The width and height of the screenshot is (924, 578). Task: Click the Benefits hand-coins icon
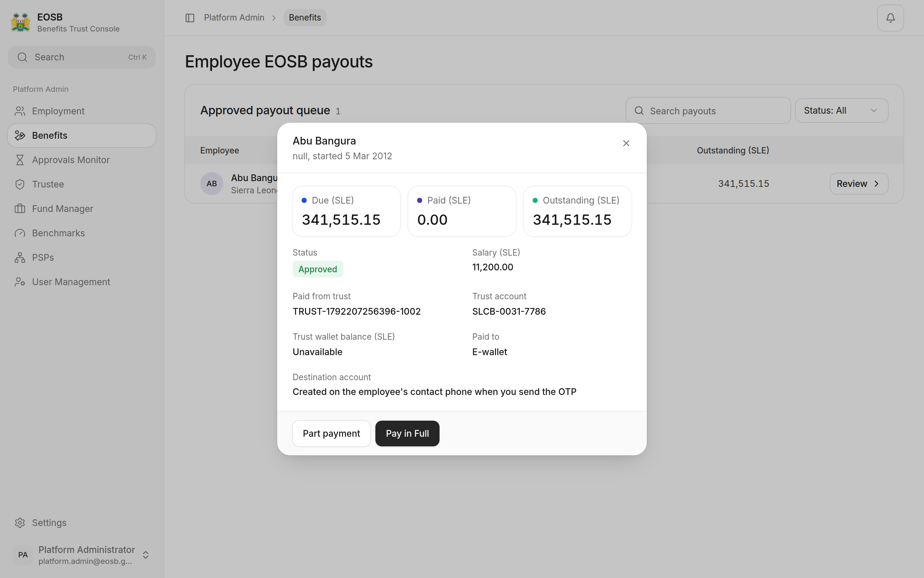(20, 135)
